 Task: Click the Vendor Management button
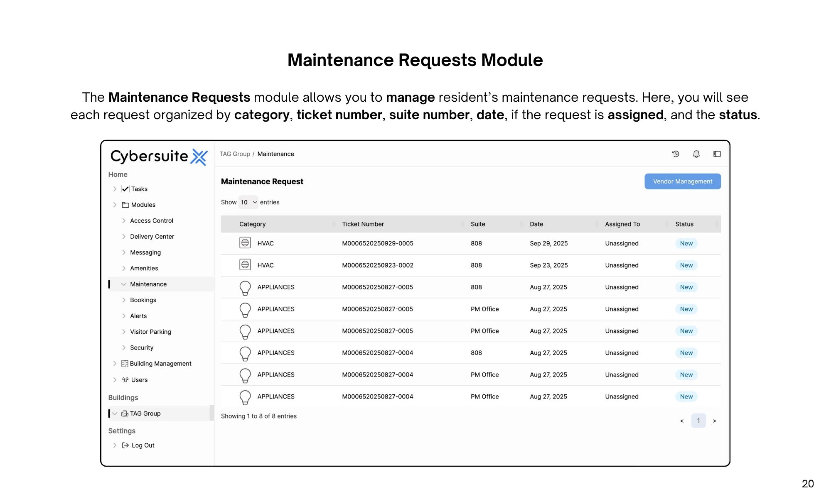click(x=682, y=181)
